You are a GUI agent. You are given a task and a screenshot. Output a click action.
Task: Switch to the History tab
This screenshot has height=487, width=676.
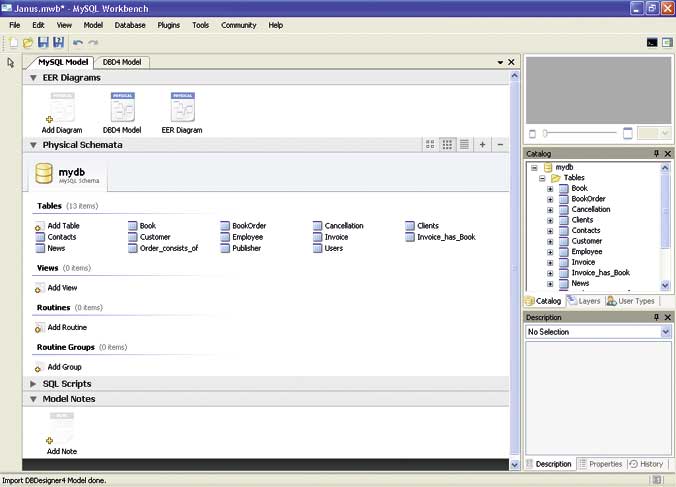coord(646,464)
